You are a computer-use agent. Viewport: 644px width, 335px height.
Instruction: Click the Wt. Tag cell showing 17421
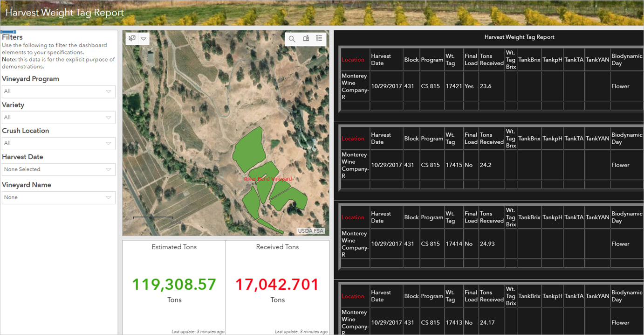[453, 86]
